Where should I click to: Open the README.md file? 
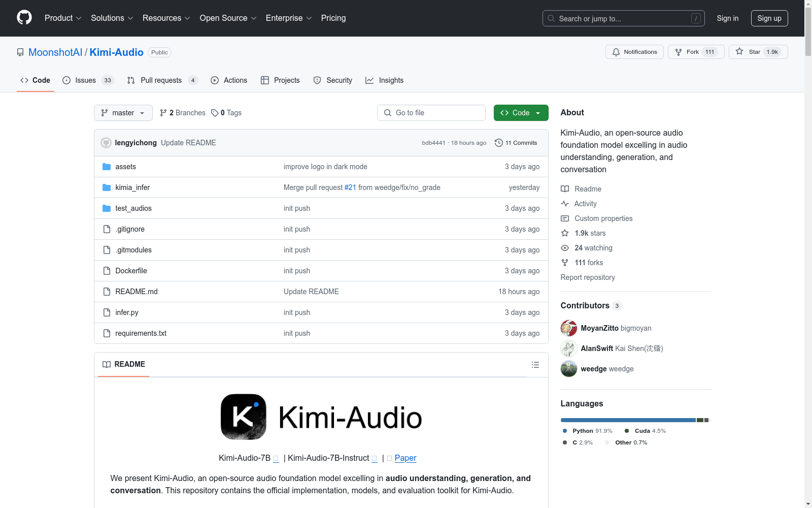tap(137, 292)
